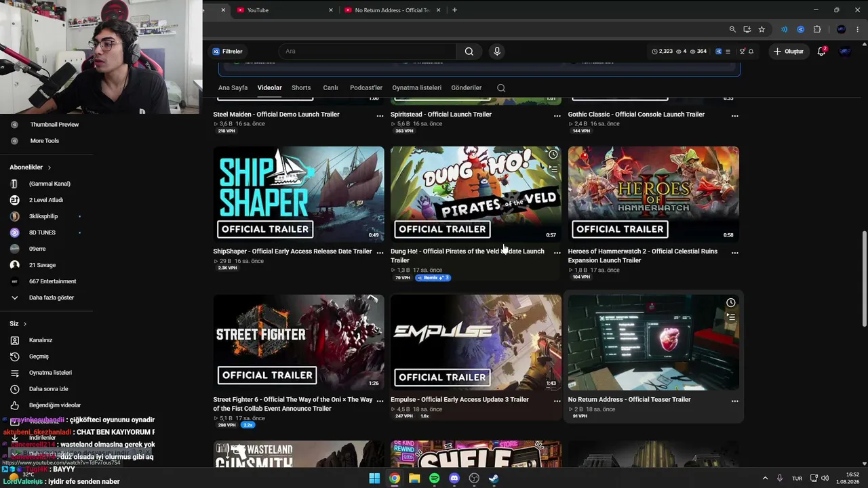The width and height of the screenshot is (868, 488).
Task: Open more options for Heroes of Hammerwatch 2
Action: tap(735, 252)
